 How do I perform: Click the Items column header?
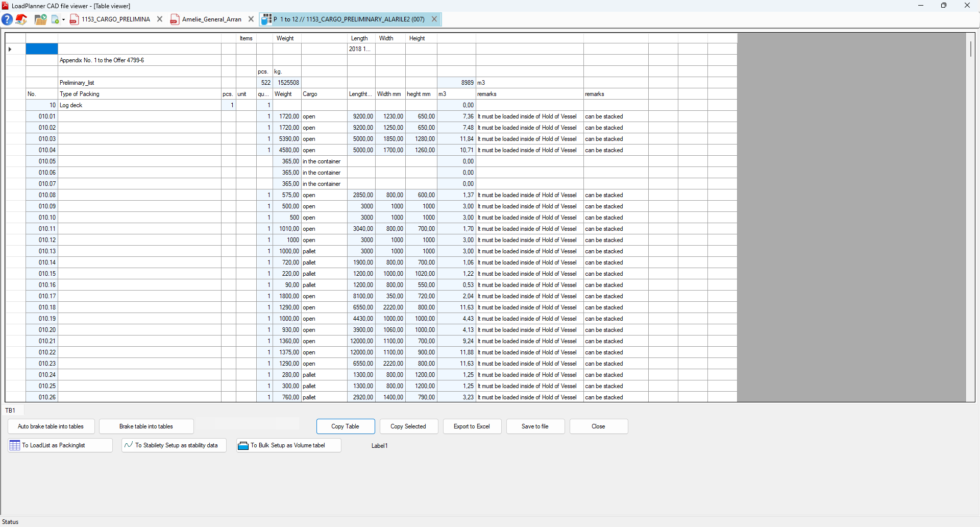tap(246, 38)
